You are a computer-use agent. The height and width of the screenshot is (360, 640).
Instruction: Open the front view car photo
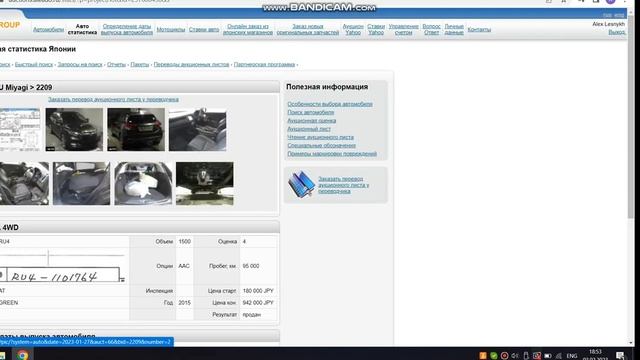(x=74, y=129)
